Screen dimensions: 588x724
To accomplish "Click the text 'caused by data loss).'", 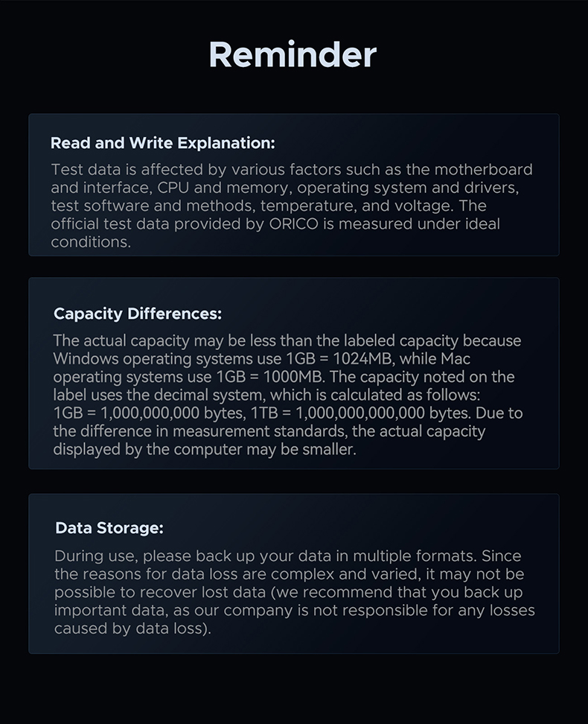I will point(133,629).
